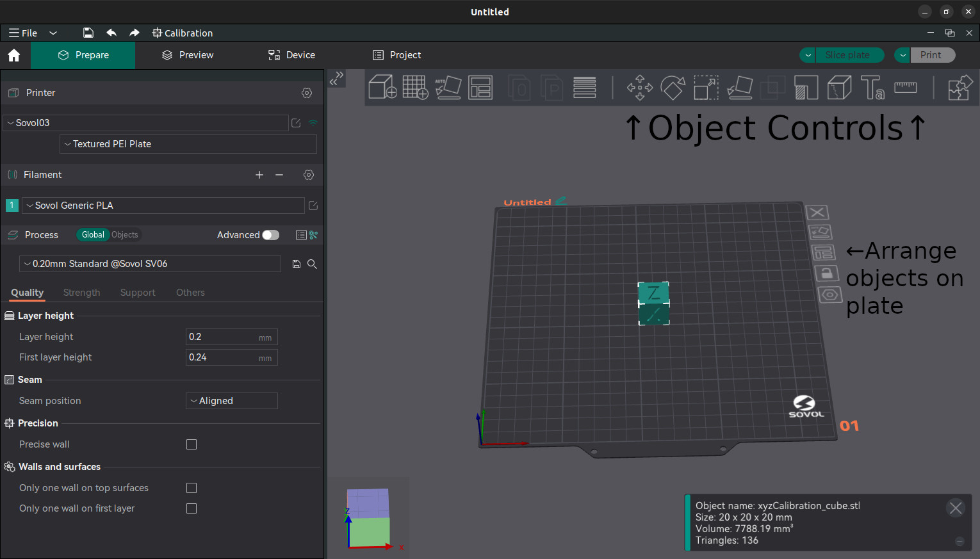Switch to the Preview tab
This screenshot has height=559, width=980.
(x=188, y=55)
